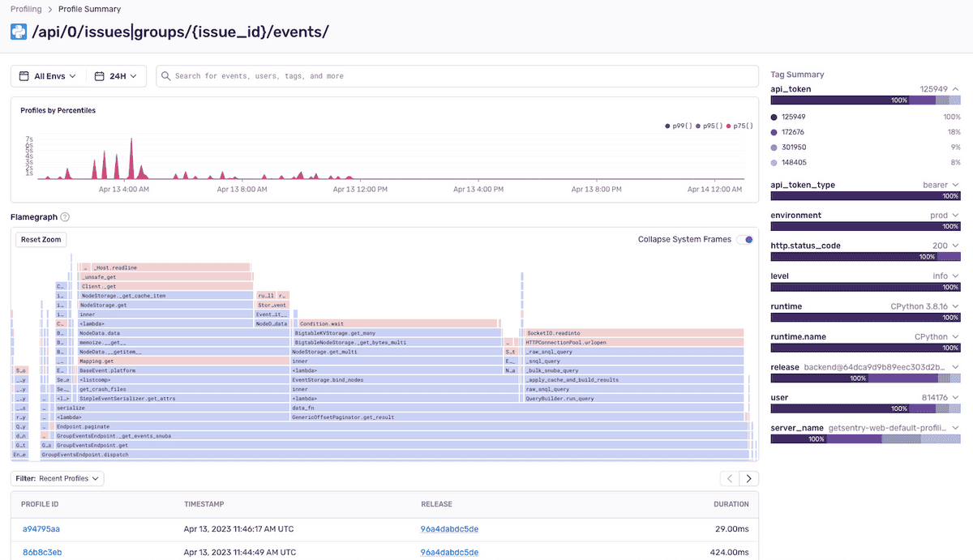Click the Python platform icon beside title
Screen dimensions: 973x560
tap(19, 32)
